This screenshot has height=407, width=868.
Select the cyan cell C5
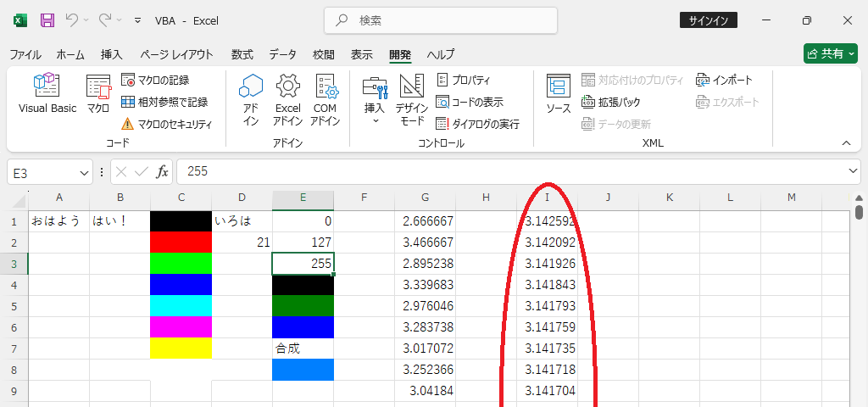pos(181,305)
